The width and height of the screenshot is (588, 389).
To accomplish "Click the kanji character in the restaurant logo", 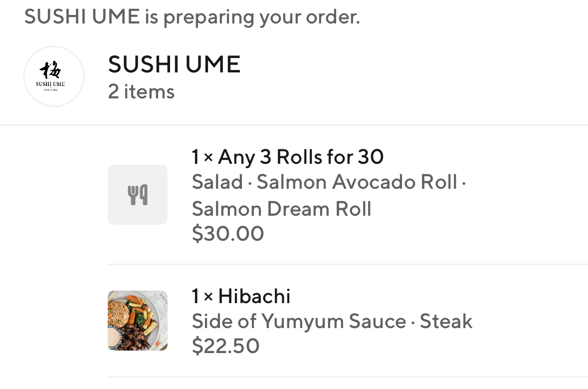I will pos(50,71).
